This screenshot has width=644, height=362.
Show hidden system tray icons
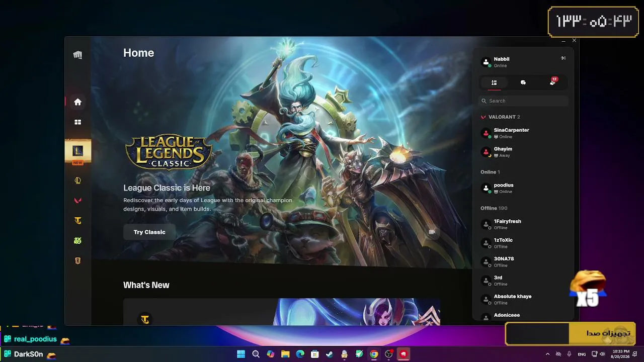[547, 354]
